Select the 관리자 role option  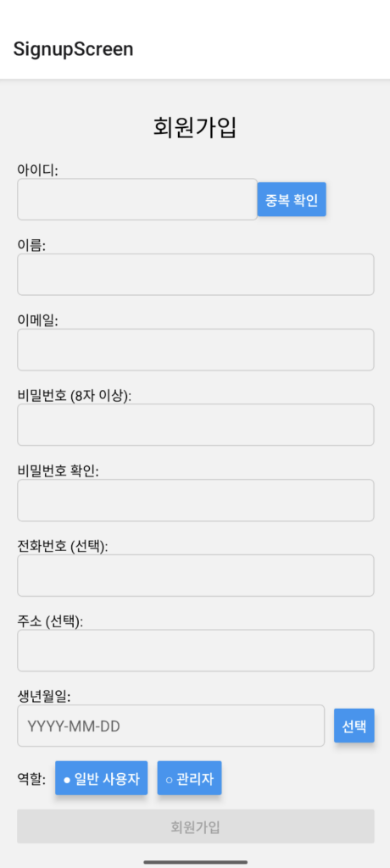click(189, 778)
